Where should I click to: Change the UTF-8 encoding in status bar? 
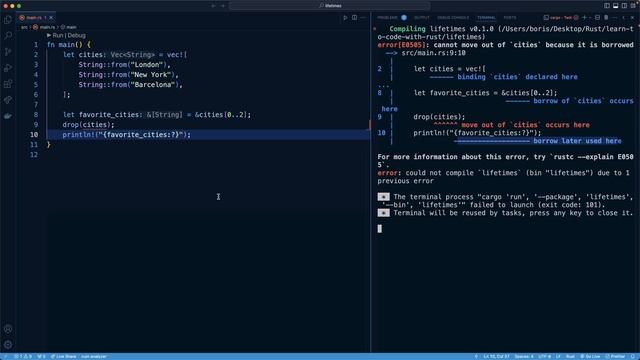pyautogui.click(x=544, y=356)
